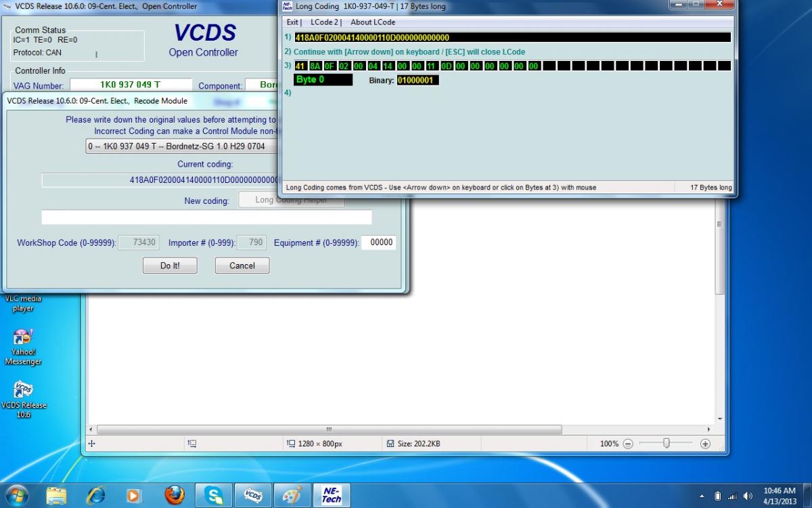Viewport: 812px width, 508px height.
Task: Click the New coding input field
Action: (x=206, y=217)
